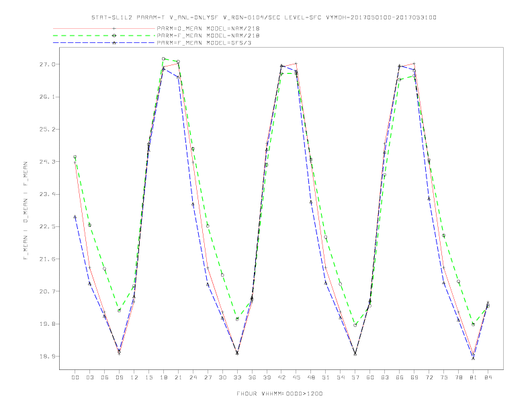Click the x-axis tick label 24
This screenshot has height=411, width=532.
193,377
